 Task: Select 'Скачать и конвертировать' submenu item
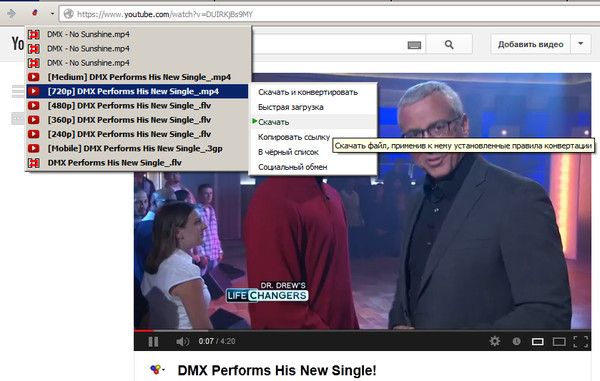pyautogui.click(x=313, y=92)
